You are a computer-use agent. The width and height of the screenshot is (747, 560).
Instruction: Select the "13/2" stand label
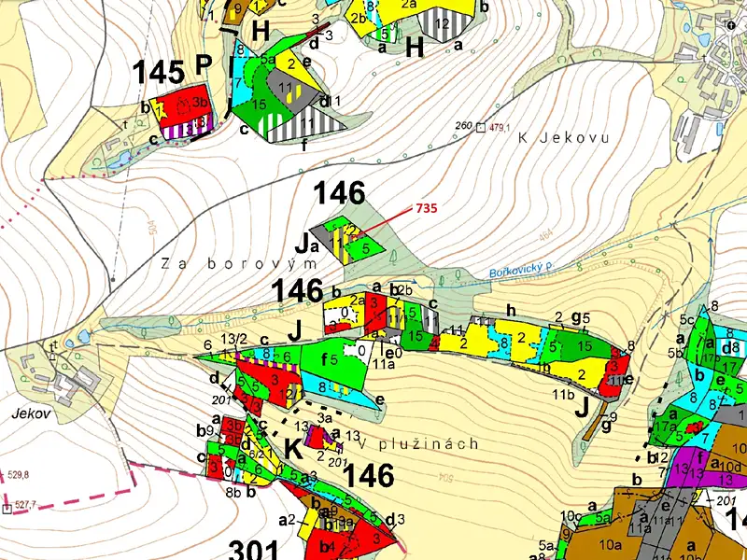(x=233, y=339)
